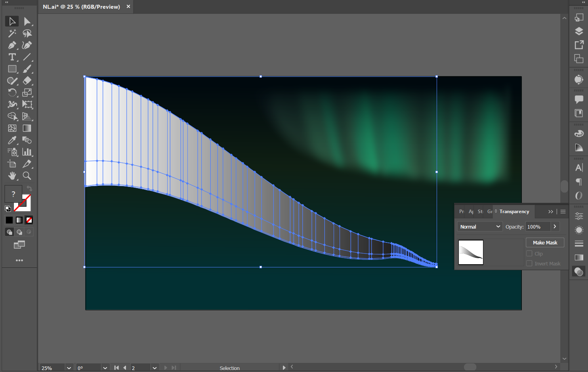Select the Pen tool
The image size is (588, 372).
12,45
